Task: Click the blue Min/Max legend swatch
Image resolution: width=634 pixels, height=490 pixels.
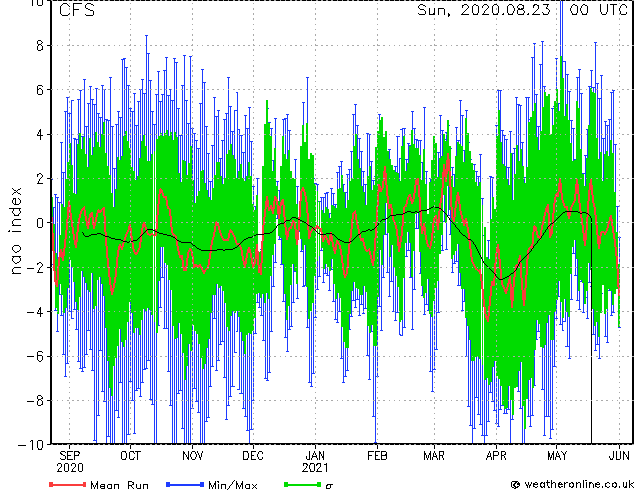Action: tap(185, 484)
